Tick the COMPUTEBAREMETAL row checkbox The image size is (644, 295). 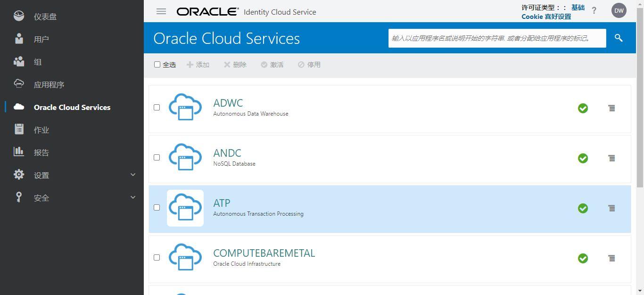(157, 257)
